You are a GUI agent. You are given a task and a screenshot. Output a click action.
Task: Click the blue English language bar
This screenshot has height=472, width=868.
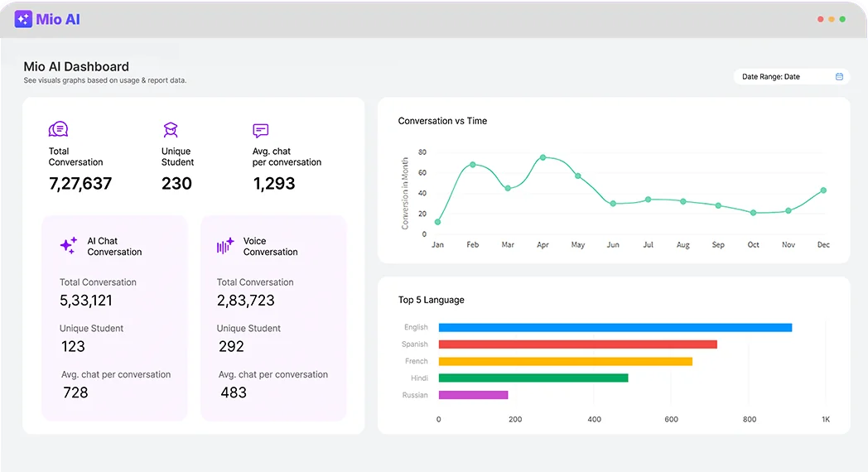(615, 328)
